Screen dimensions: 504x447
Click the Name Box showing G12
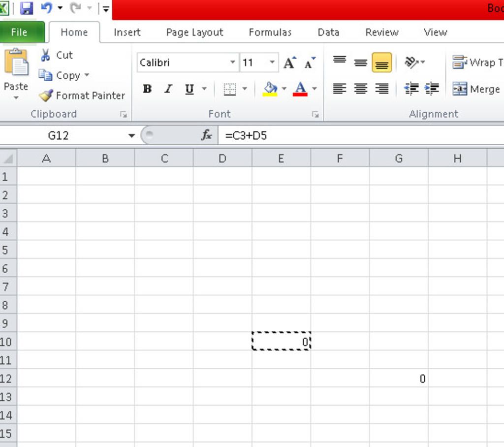coord(63,135)
